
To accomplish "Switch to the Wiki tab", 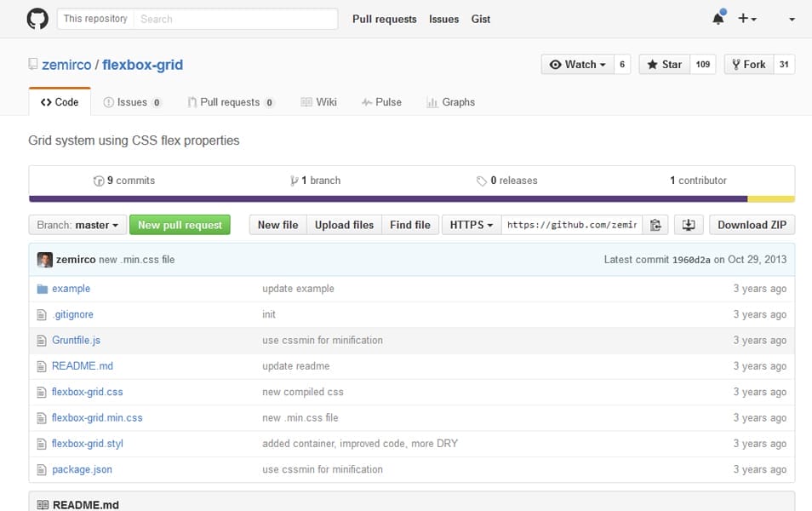I will tap(319, 102).
